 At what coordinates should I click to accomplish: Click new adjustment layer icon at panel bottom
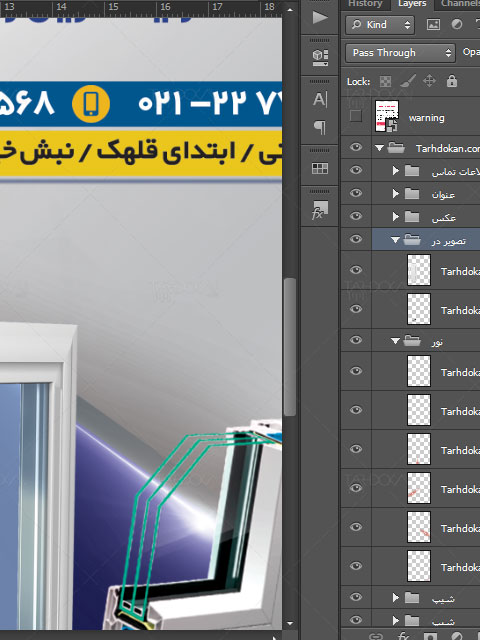pos(457,636)
